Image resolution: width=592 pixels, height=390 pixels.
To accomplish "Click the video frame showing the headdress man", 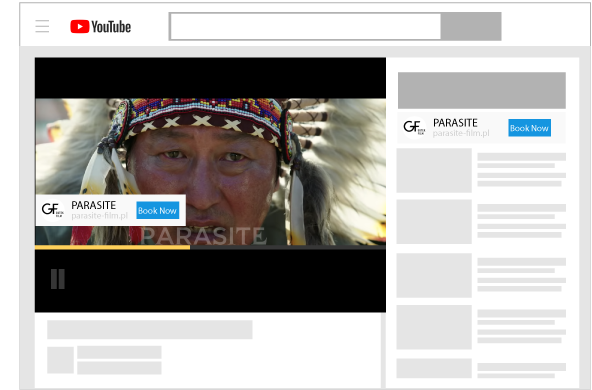I will point(210,172).
